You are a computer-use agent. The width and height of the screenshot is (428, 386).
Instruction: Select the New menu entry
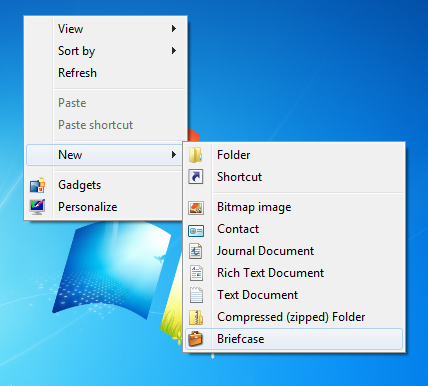105,155
